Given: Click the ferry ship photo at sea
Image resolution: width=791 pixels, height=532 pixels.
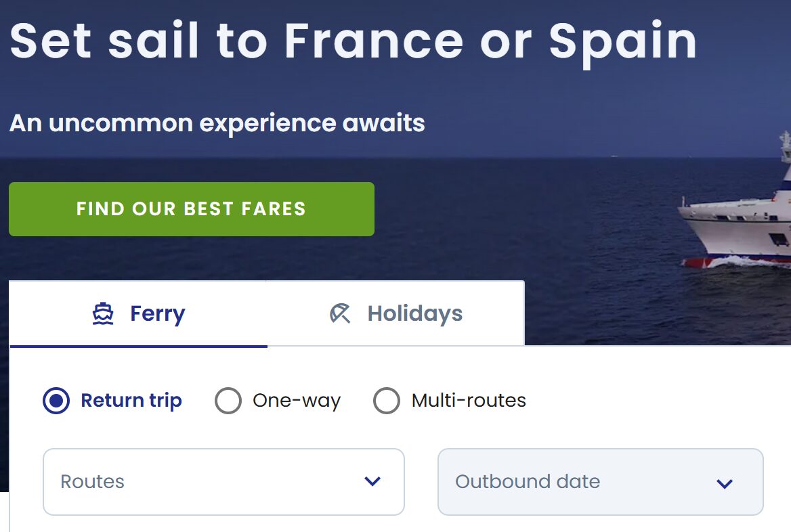Looking at the screenshot, I should point(738,223).
